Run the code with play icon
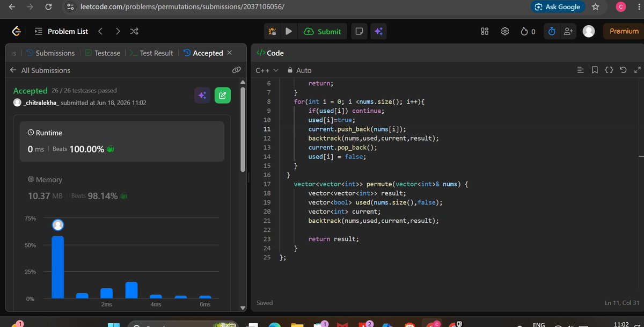 (x=288, y=31)
